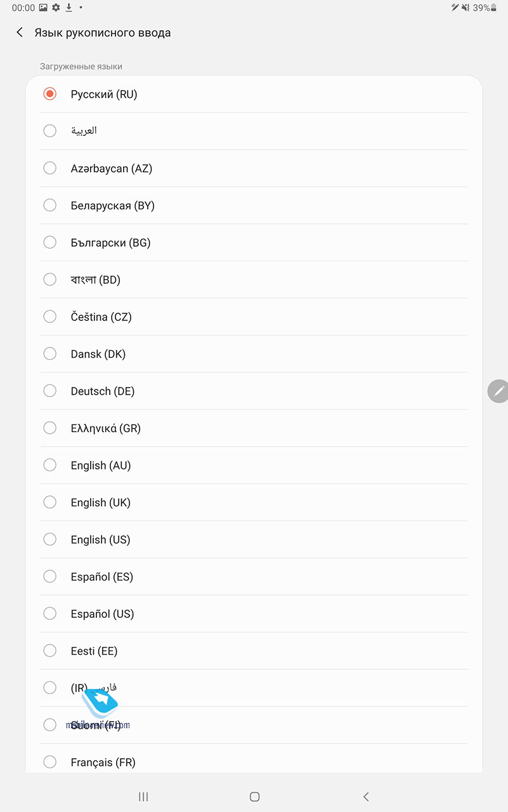Viewport: 508px width, 812px height.
Task: Tap the Čeština (CZ) language entry
Action: coord(101,317)
